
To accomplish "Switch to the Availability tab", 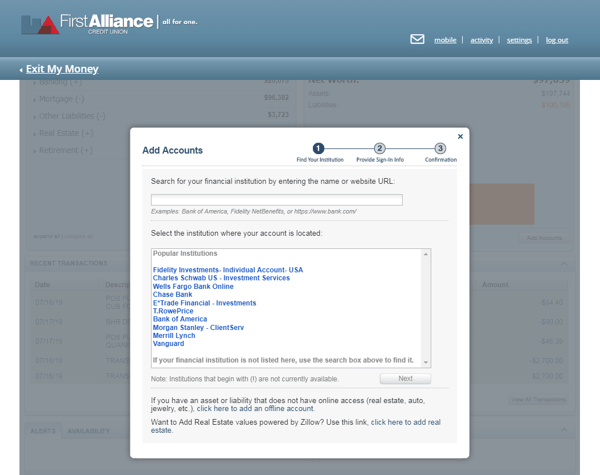I will 88,431.
